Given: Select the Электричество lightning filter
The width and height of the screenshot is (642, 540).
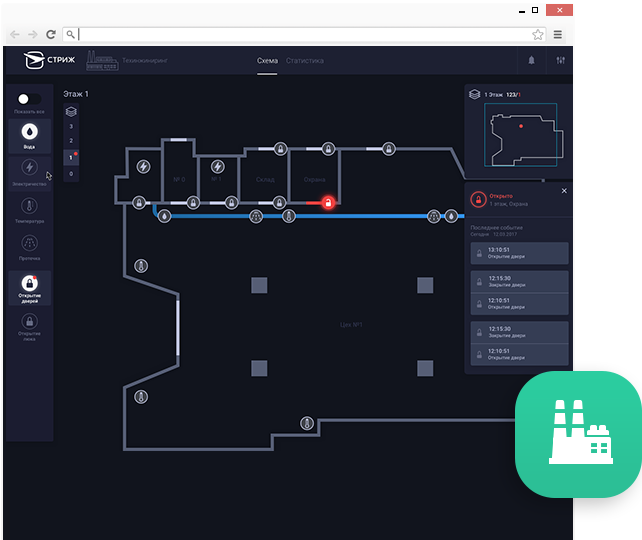Looking at the screenshot, I should (x=30, y=171).
